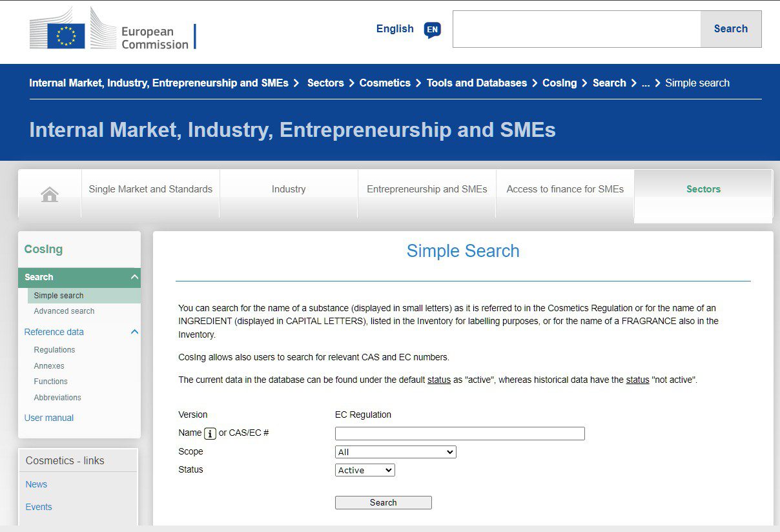Open Advanced search in sidebar
The image size is (780, 532).
pos(64,311)
